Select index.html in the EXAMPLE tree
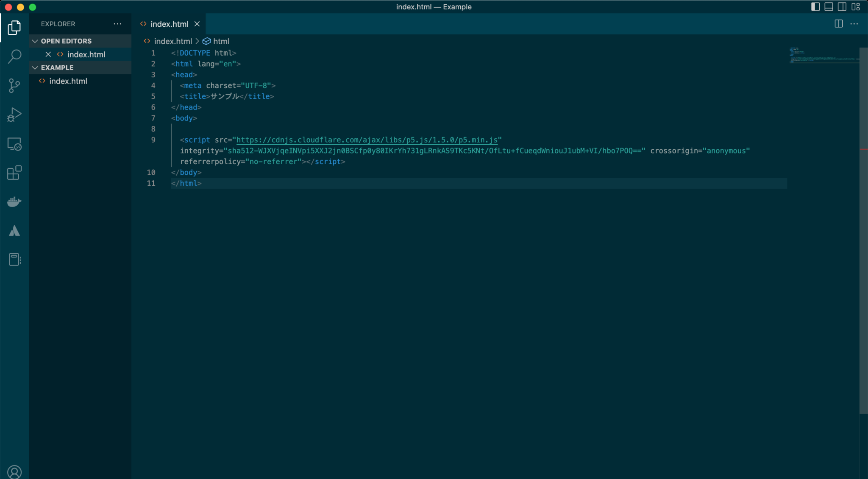 click(x=68, y=81)
